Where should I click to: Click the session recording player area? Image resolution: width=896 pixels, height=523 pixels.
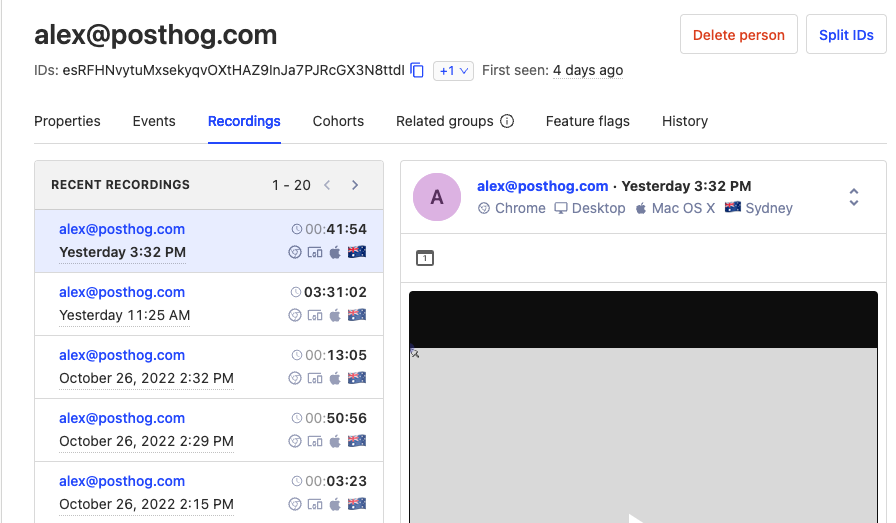click(643, 430)
